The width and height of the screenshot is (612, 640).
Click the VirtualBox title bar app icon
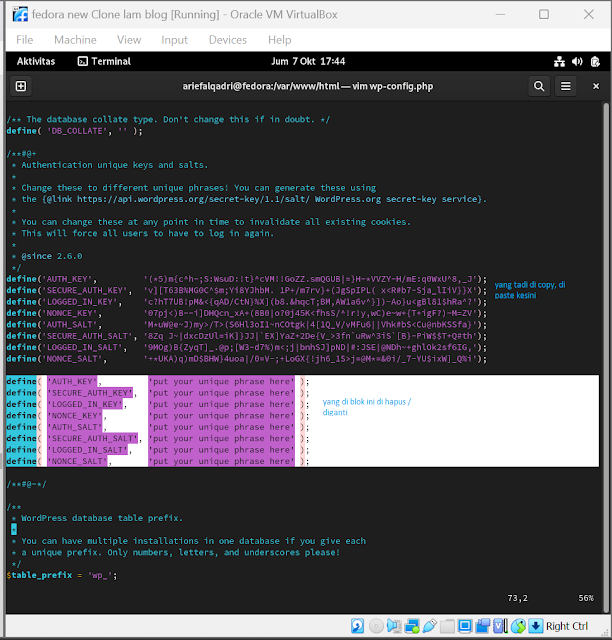pyautogui.click(x=20, y=14)
